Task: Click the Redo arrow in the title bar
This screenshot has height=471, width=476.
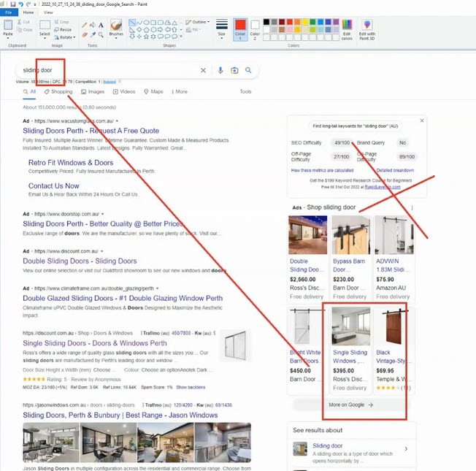Action: (x=28, y=4)
